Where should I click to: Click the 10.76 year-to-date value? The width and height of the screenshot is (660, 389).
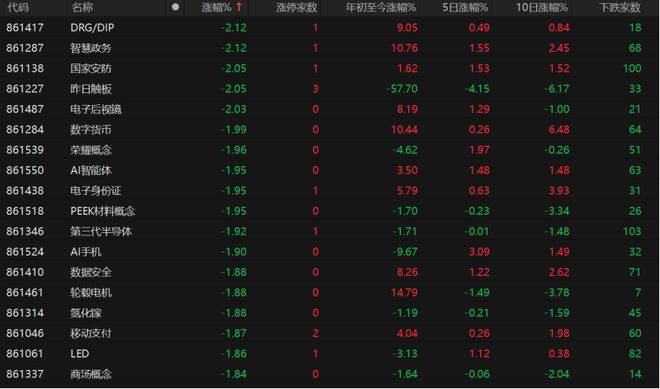pyautogui.click(x=405, y=48)
